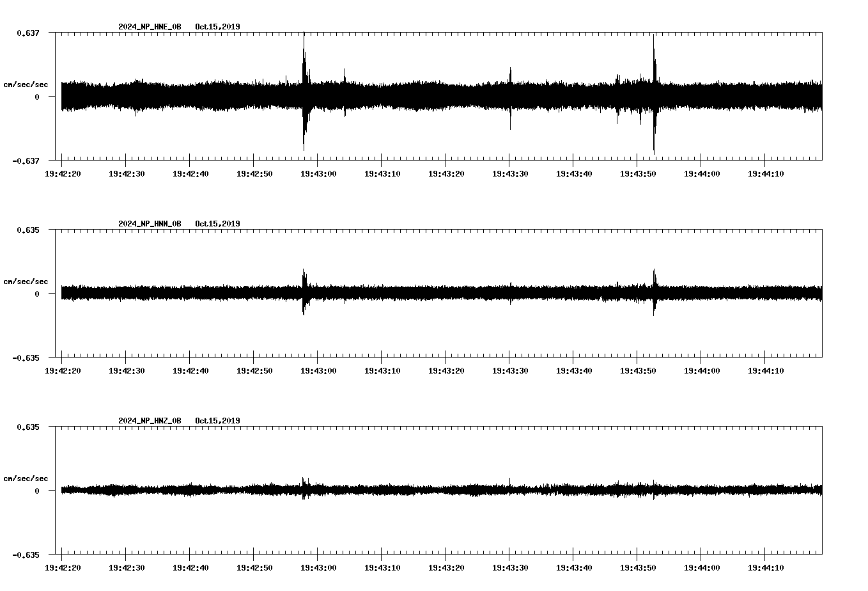Viewport: 868px width, 591px height.
Task: Click the -0.635 lower limit of HNN plot
Action: click(26, 358)
